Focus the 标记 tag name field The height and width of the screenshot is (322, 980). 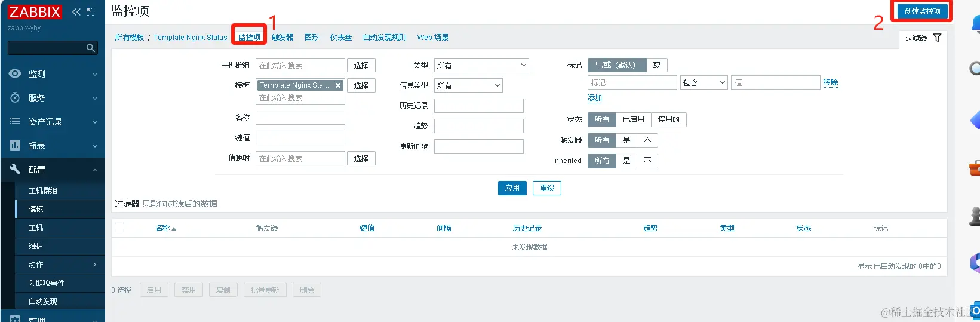pos(632,82)
